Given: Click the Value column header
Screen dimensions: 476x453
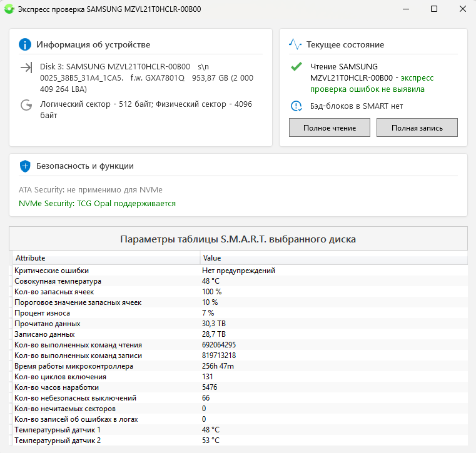Looking at the screenshot, I should pyautogui.click(x=333, y=257).
